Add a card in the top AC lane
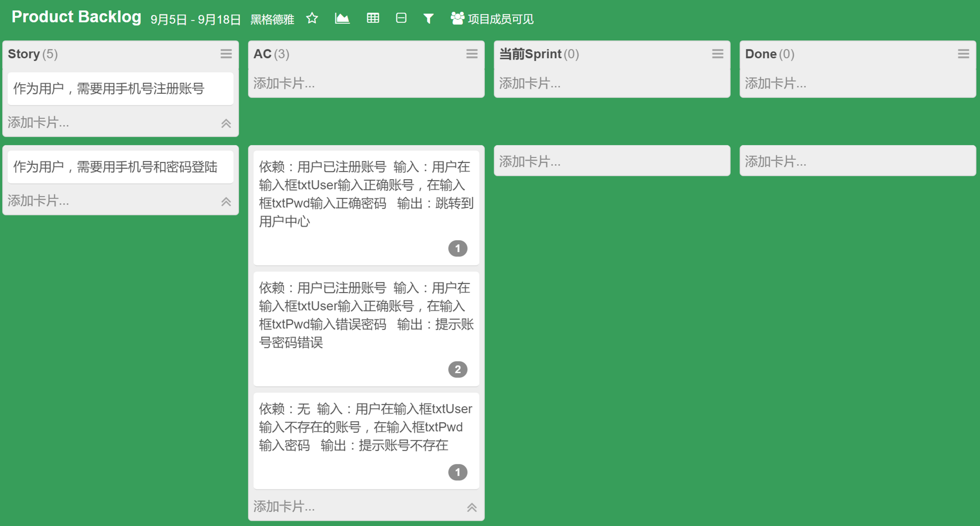This screenshot has width=980, height=526. 284,83
